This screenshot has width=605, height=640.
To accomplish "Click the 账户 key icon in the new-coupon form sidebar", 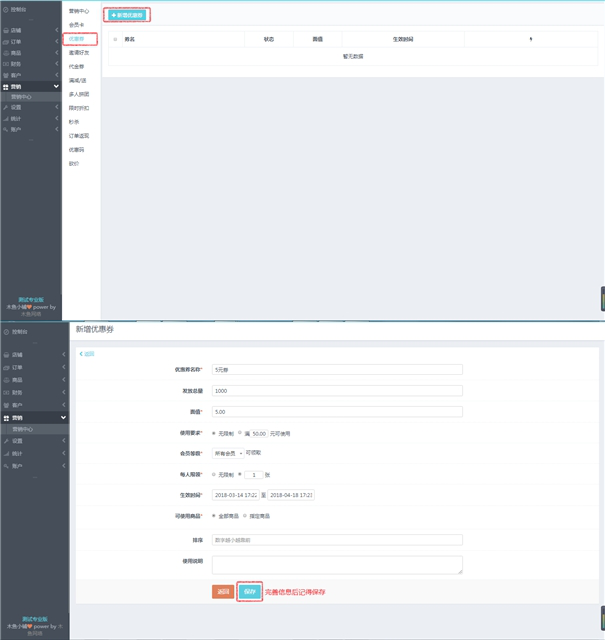I will point(6,466).
